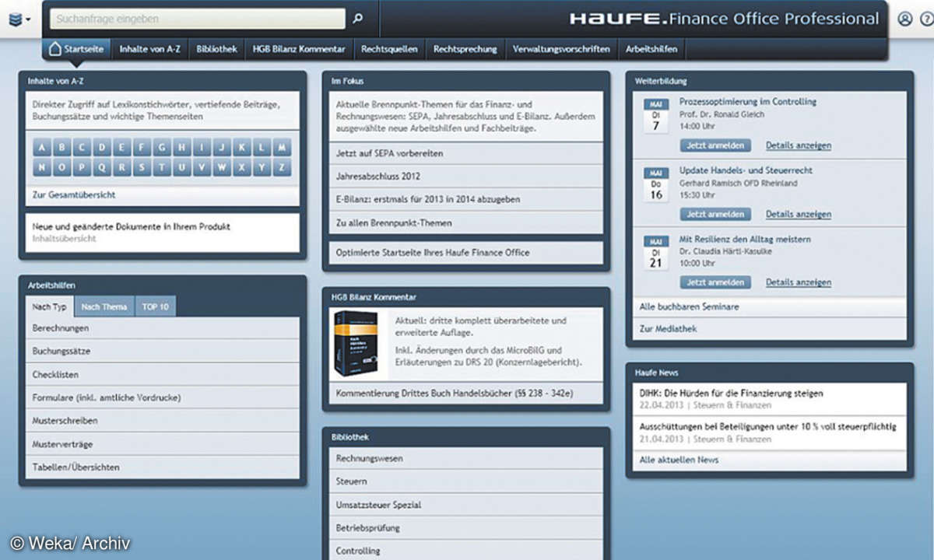The width and height of the screenshot is (934, 560).
Task: Open the Verwaltungsvorschriften navigation item
Action: 561,49
